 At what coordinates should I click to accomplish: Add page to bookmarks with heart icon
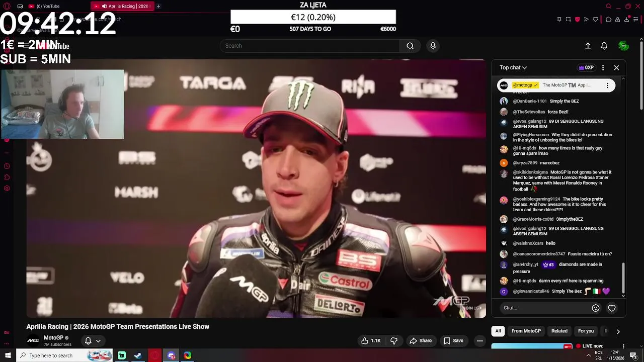click(596, 20)
